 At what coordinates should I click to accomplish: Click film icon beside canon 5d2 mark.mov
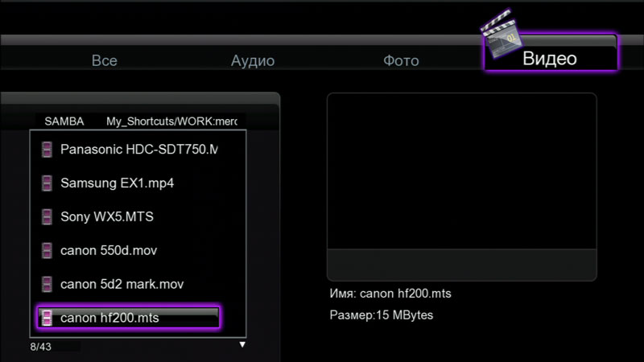coord(47,284)
